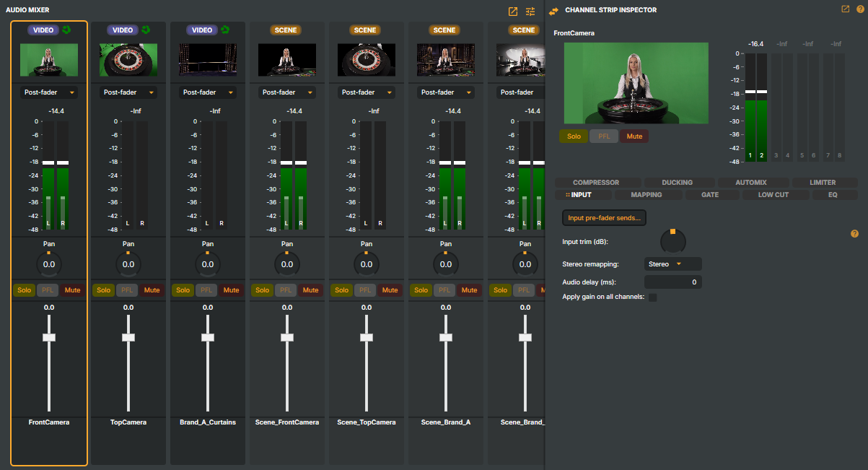Click the Audio delay (ms) input field
The image size is (868, 470).
[672, 282]
